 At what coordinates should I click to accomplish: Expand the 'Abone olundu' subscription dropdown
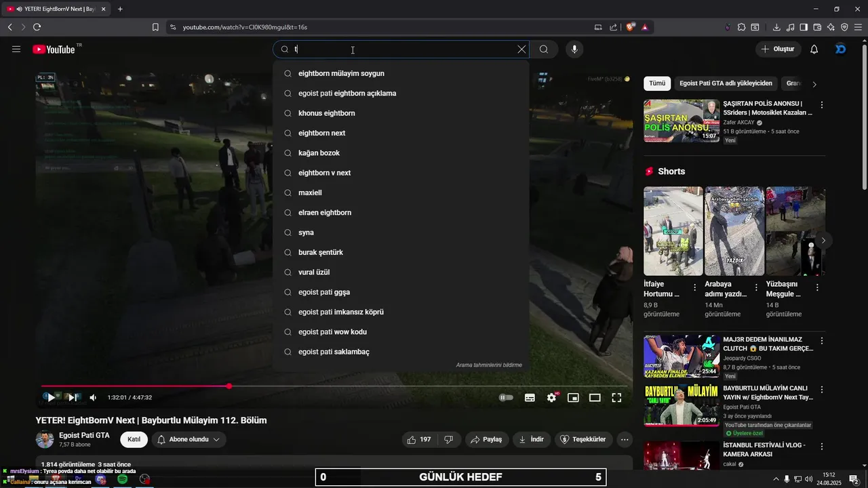(x=189, y=439)
